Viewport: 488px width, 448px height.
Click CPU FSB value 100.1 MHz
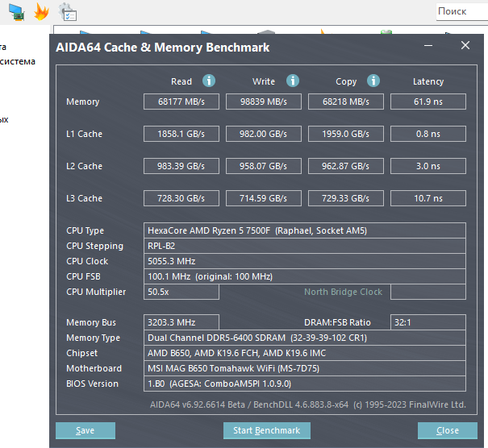click(305, 276)
